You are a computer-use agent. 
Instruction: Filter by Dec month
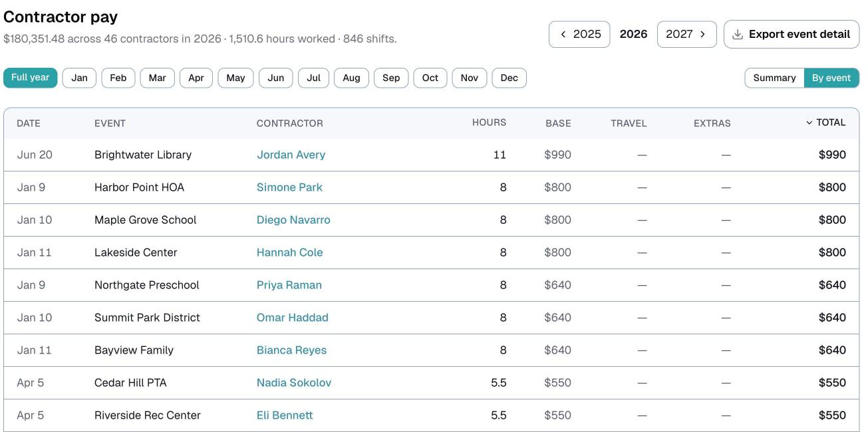tap(509, 78)
